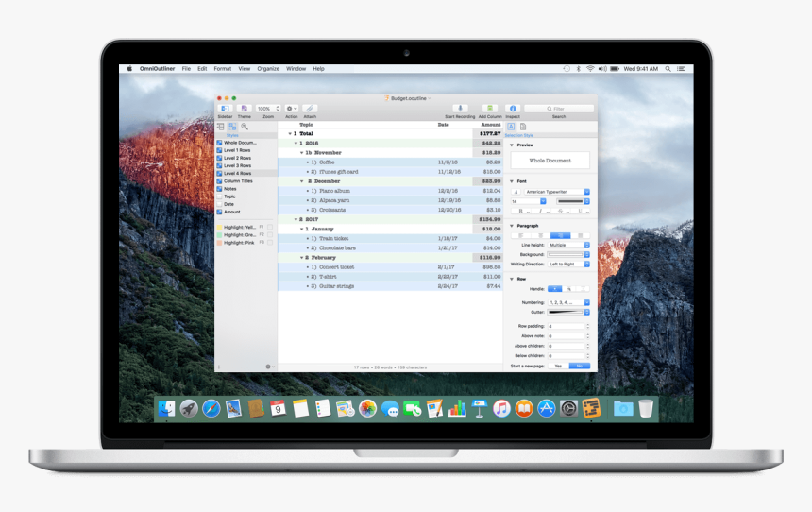
Task: Select the Selection Style inspector tab icon
Action: point(511,127)
